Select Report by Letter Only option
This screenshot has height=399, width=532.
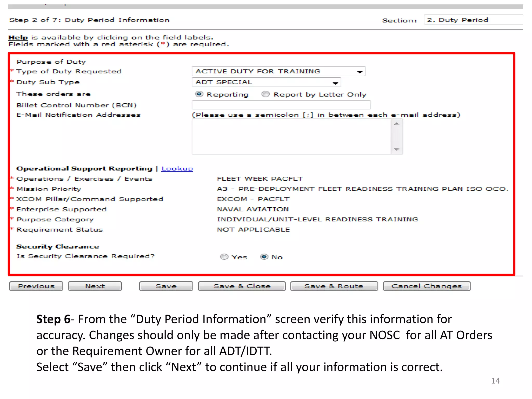coord(265,94)
